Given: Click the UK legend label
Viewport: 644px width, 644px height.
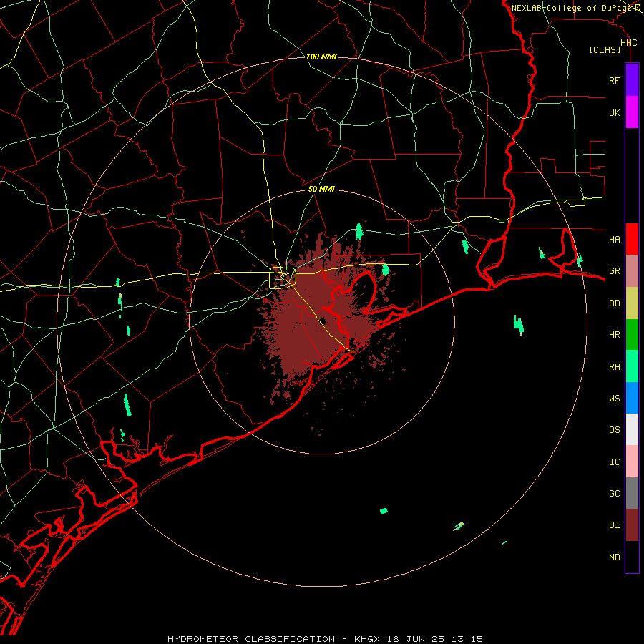Looking at the screenshot, I should point(614,112).
